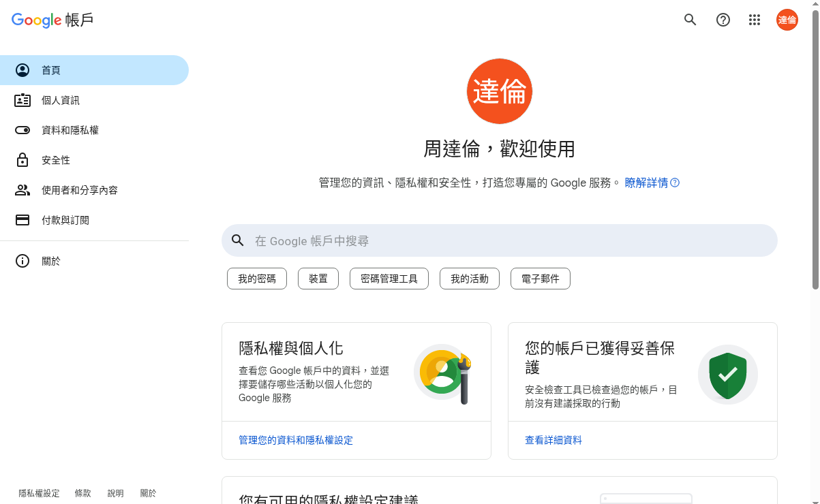Open the 隱私權設定 footer link
The image size is (820, 504).
click(x=40, y=493)
